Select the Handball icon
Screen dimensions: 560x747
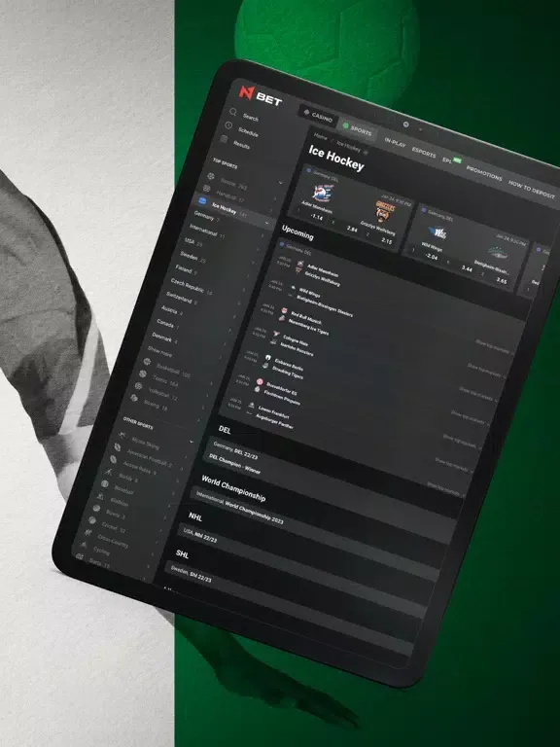207,189
